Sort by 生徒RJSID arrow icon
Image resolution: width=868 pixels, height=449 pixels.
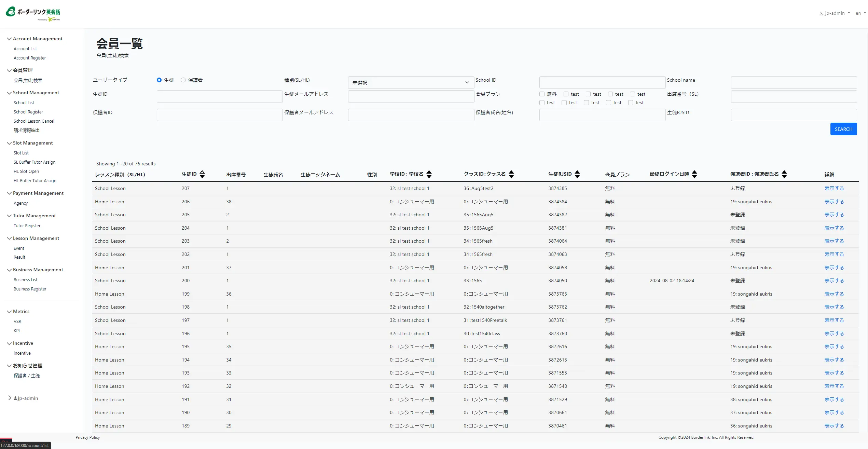pyautogui.click(x=577, y=174)
